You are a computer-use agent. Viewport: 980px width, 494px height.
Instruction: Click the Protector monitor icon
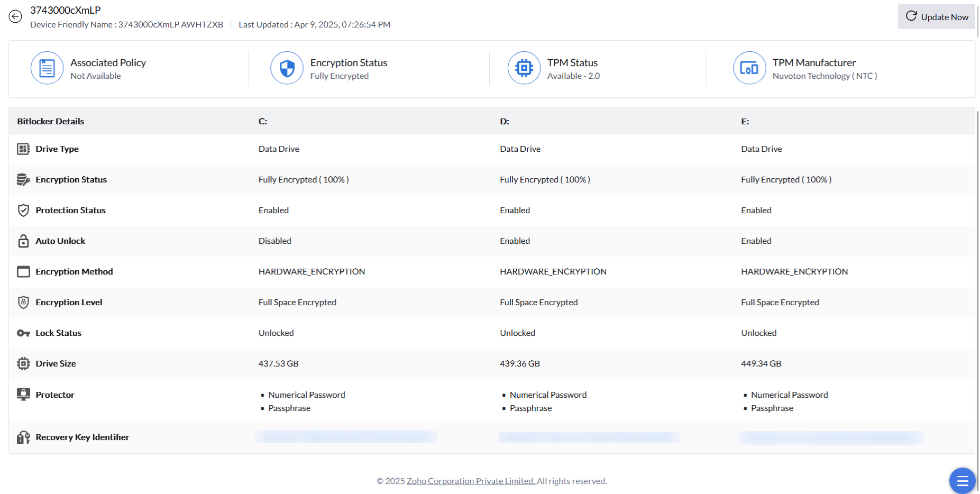(x=23, y=395)
